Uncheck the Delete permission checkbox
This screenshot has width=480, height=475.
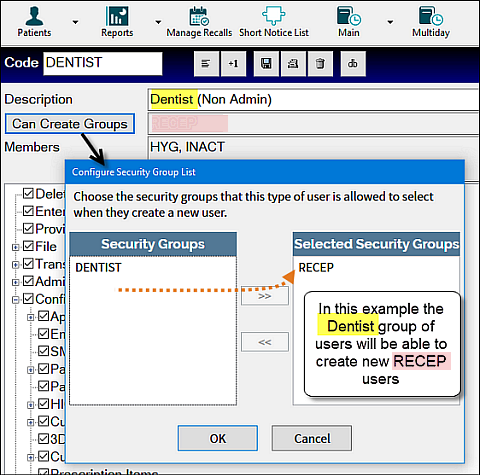click(x=28, y=193)
